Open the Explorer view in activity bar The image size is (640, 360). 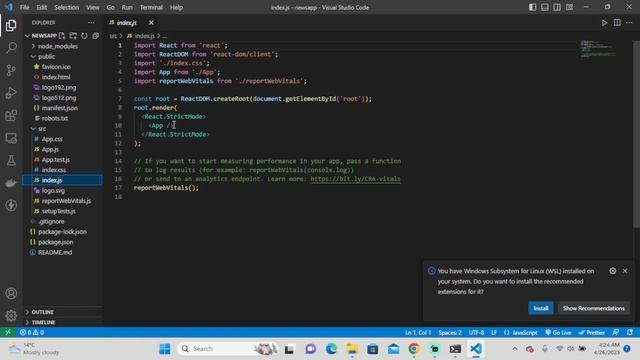[x=11, y=25]
